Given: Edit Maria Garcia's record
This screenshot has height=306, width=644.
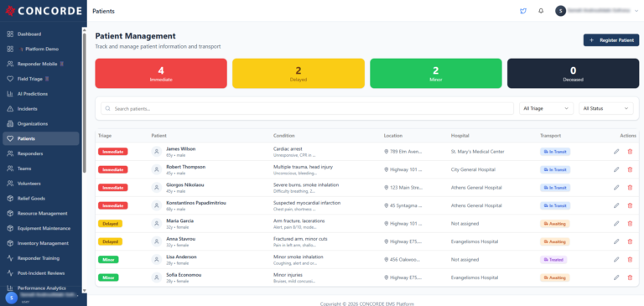Looking at the screenshot, I should click(616, 224).
